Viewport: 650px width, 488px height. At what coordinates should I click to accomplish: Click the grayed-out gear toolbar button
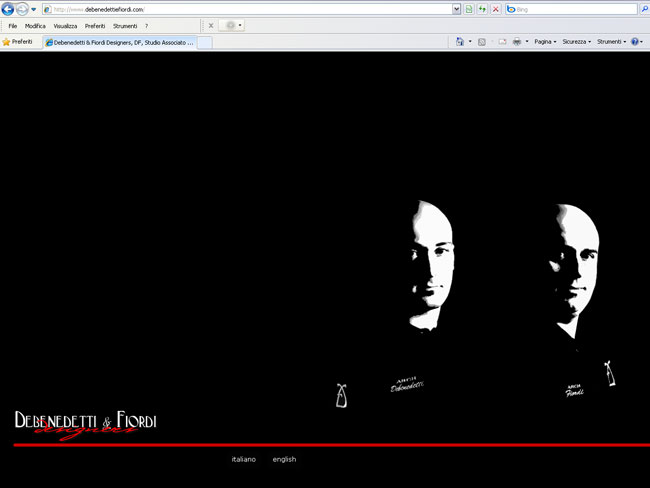231,26
